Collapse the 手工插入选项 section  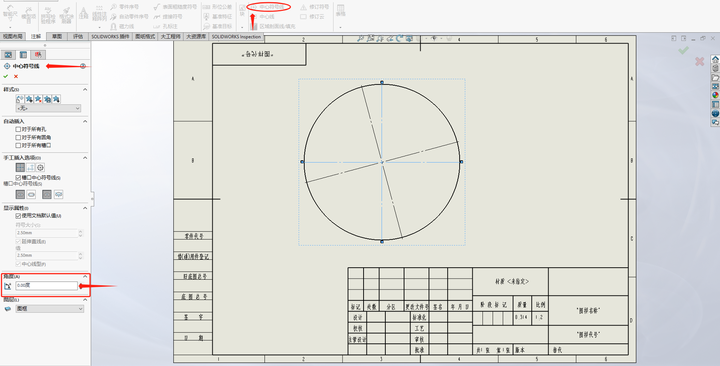pyautogui.click(x=85, y=158)
